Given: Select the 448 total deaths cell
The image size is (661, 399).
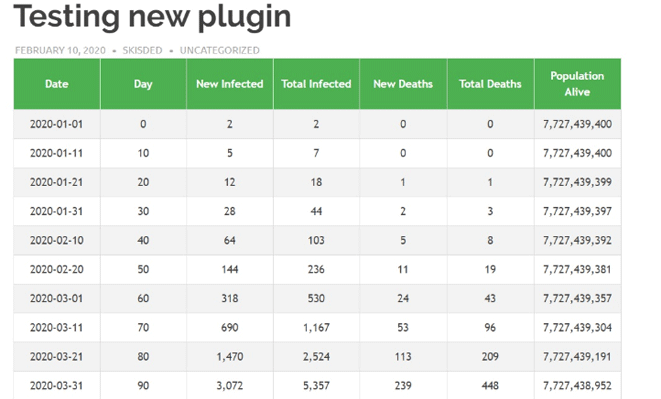Looking at the screenshot, I should pyautogui.click(x=490, y=386).
